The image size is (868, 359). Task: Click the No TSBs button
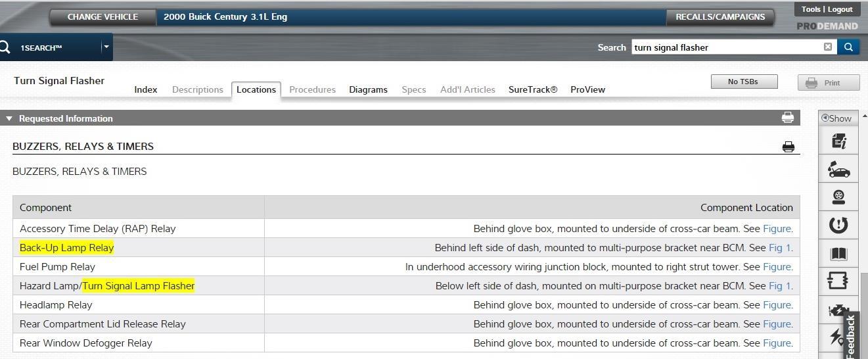coord(744,82)
